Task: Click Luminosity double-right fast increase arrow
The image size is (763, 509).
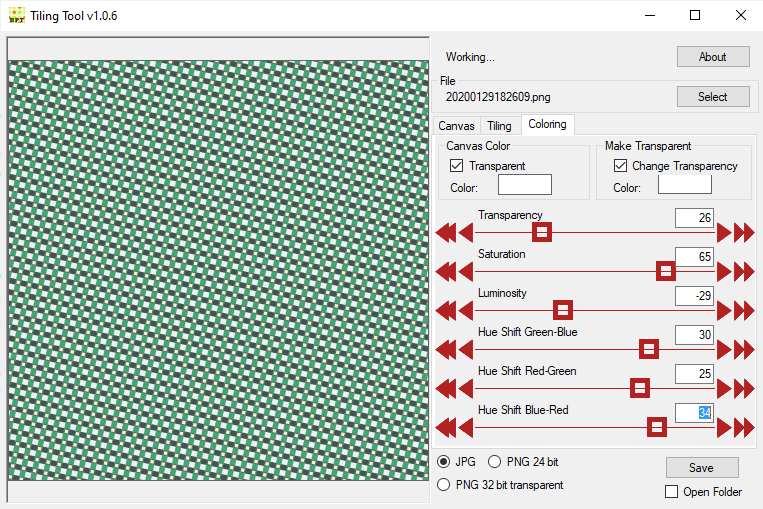Action: (744, 310)
